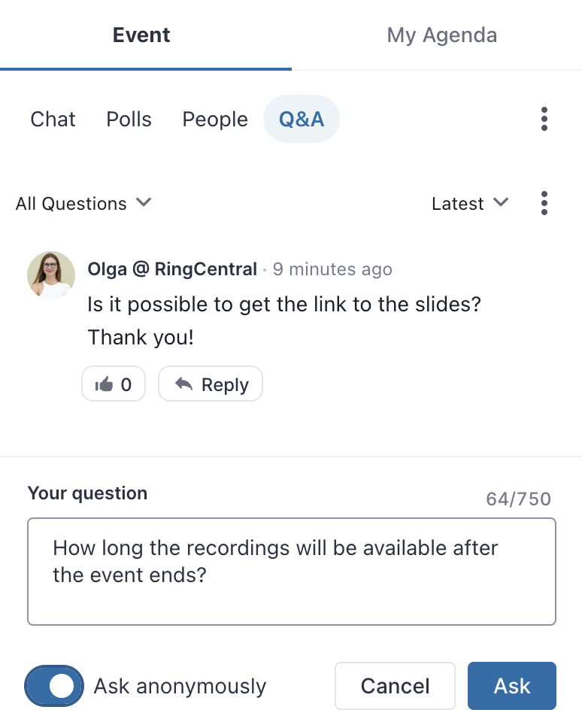Click Olga's profile avatar
The width and height of the screenshot is (582, 728).
(x=51, y=275)
